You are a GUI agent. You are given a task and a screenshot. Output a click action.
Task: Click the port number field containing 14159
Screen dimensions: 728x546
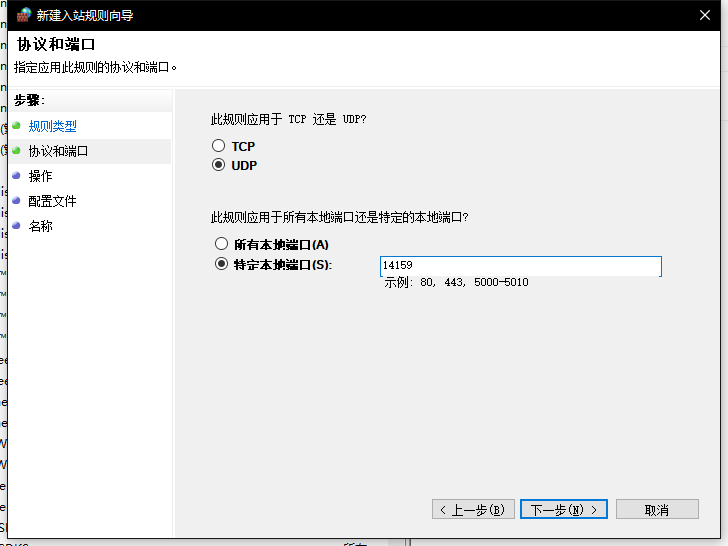[x=520, y=266]
